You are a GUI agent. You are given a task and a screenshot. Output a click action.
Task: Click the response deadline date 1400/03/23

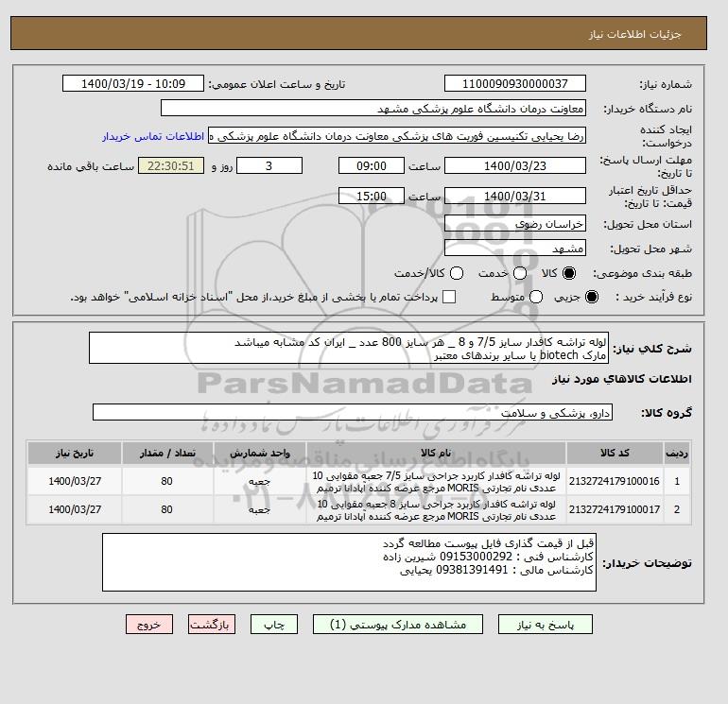pyautogui.click(x=515, y=165)
